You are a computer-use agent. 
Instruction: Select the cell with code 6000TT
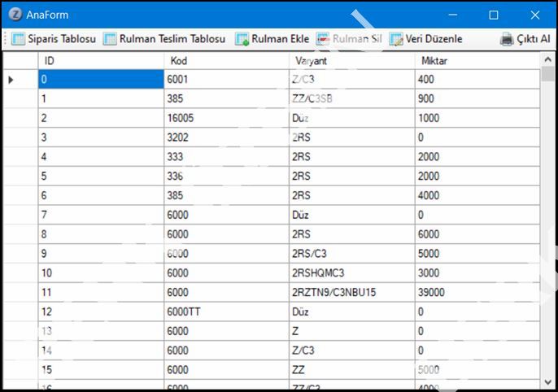(226, 311)
